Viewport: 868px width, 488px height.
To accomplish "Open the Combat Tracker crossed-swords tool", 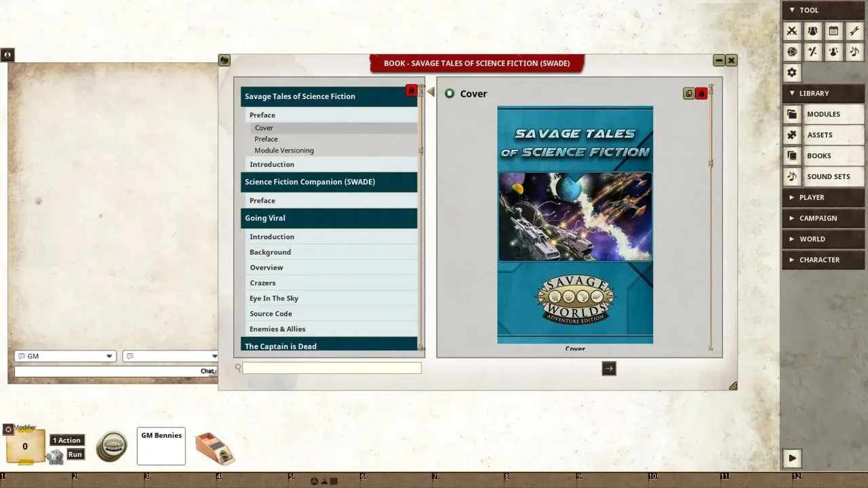I will point(791,30).
